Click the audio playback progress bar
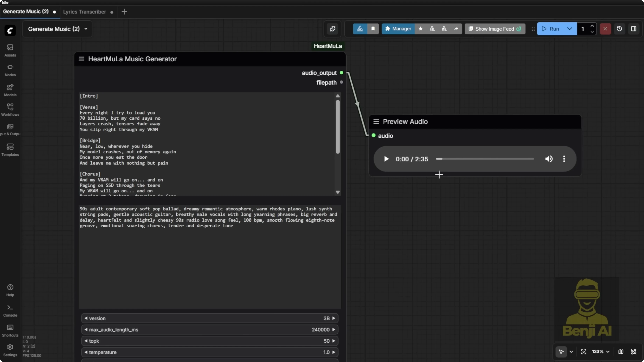This screenshot has width=644, height=362. click(485, 159)
